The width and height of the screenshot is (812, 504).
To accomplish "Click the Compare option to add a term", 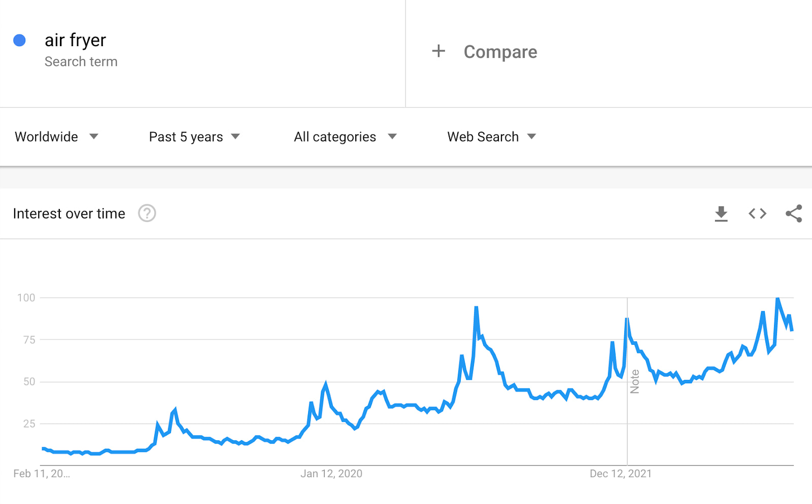I will click(500, 51).
